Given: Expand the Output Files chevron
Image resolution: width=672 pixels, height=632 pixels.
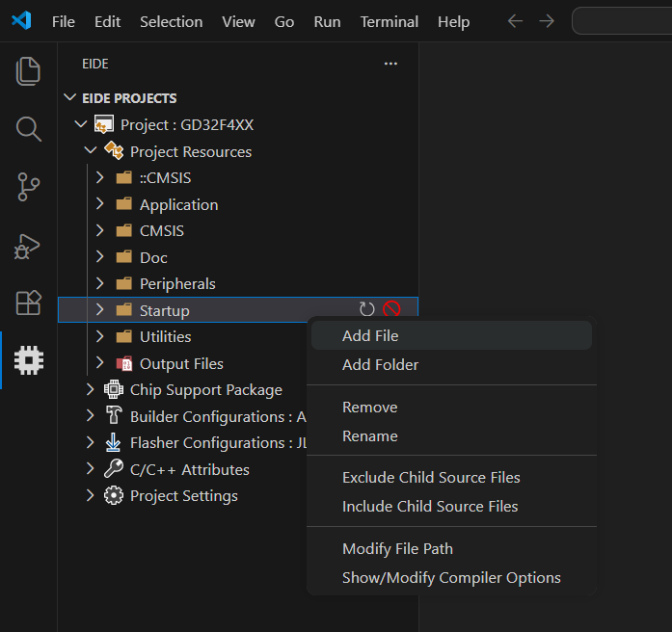Looking at the screenshot, I should pyautogui.click(x=100, y=362).
